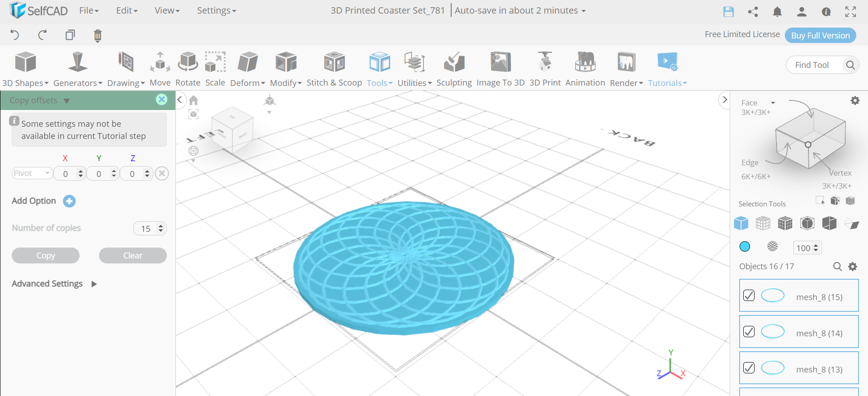Image resolution: width=868 pixels, height=396 pixels.
Task: Close the Copy offsets panel
Action: coord(161,100)
